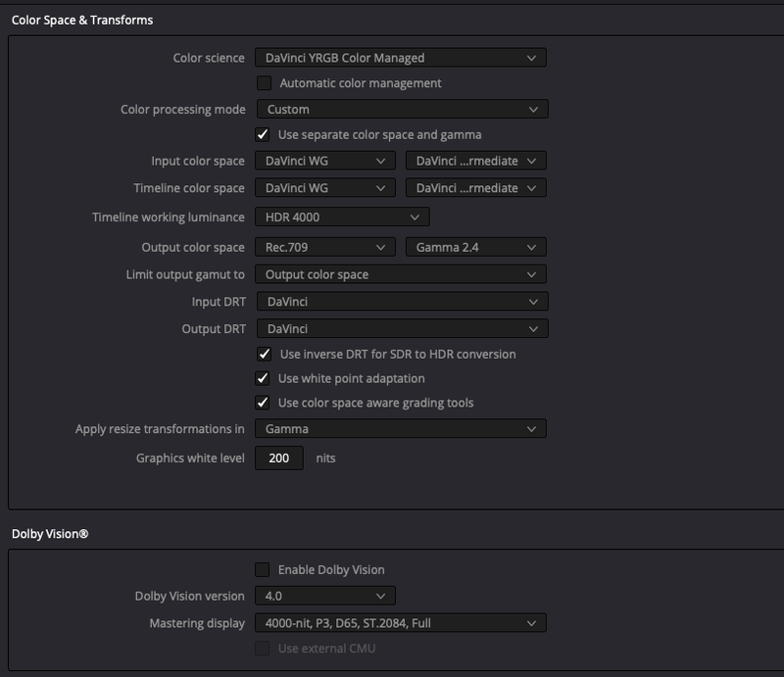Open the Output DRT dropdown
This screenshot has width=784, height=677.
pyautogui.click(x=401, y=329)
